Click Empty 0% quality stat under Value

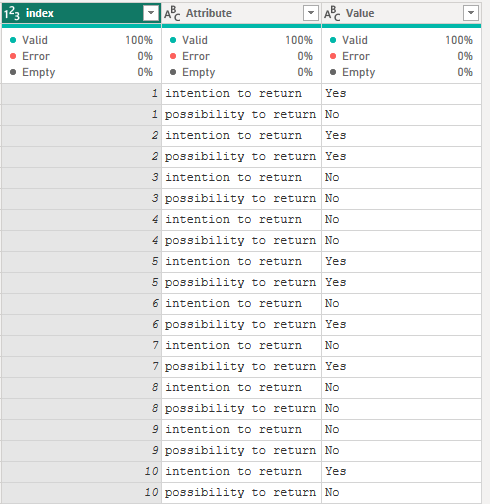401,72
